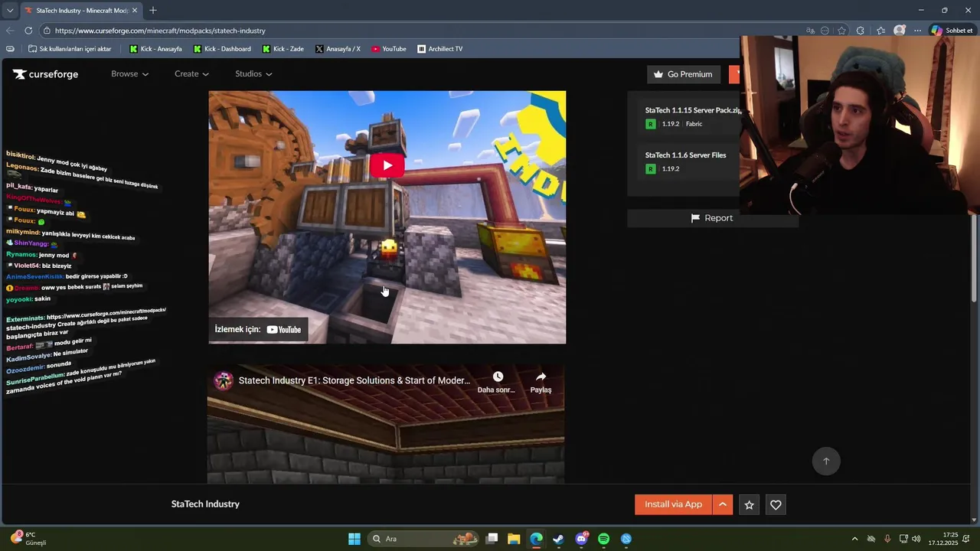This screenshot has width=980, height=551.
Task: Star the StaTech Industry project
Action: 750,504
